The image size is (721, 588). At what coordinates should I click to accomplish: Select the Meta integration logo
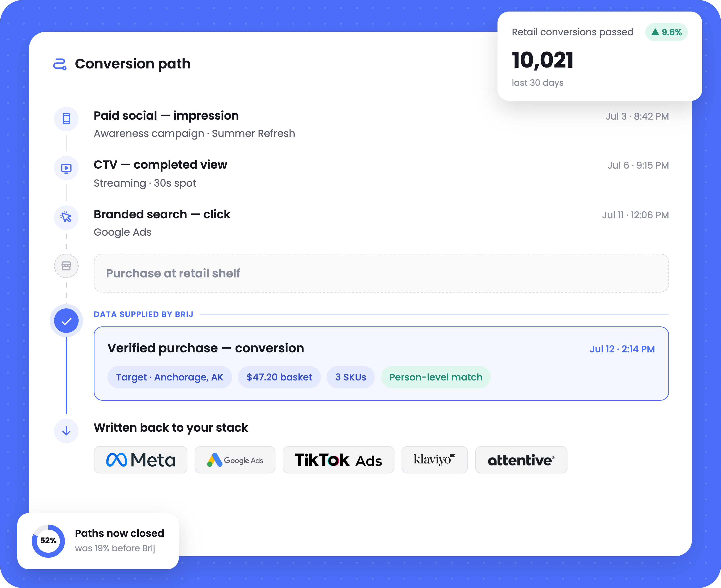141,460
